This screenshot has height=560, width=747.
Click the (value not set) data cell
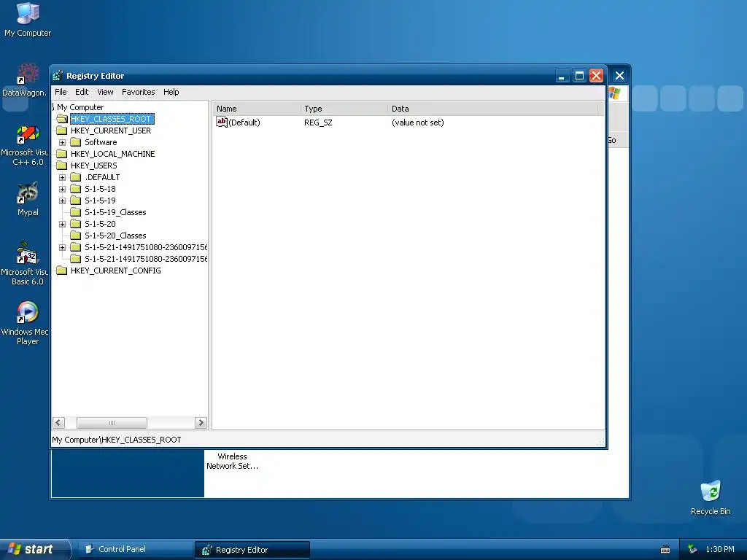click(x=418, y=122)
